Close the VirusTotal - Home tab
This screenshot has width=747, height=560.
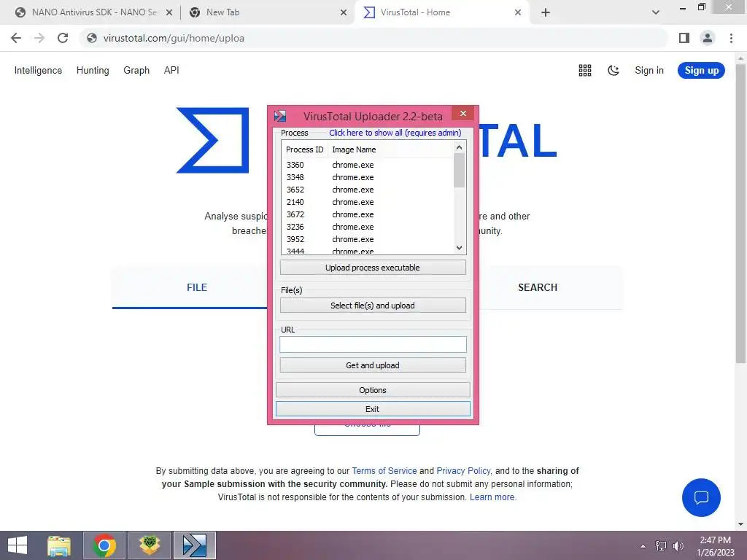pyautogui.click(x=518, y=13)
